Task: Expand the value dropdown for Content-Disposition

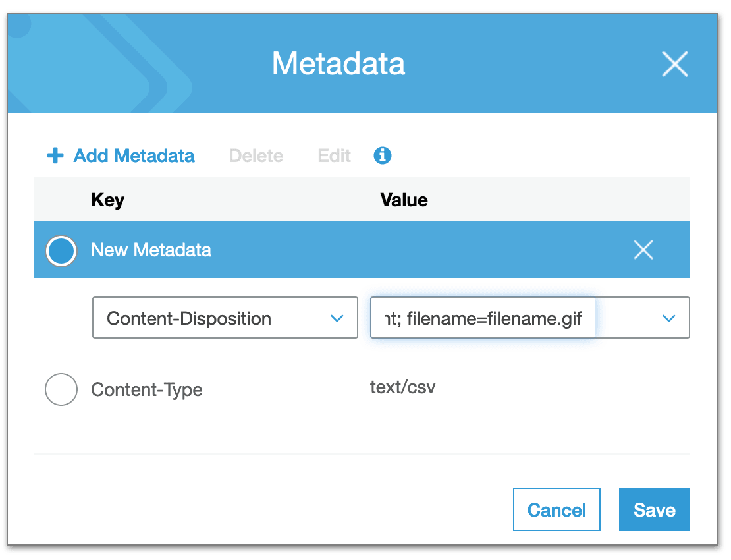Action: 669,318
